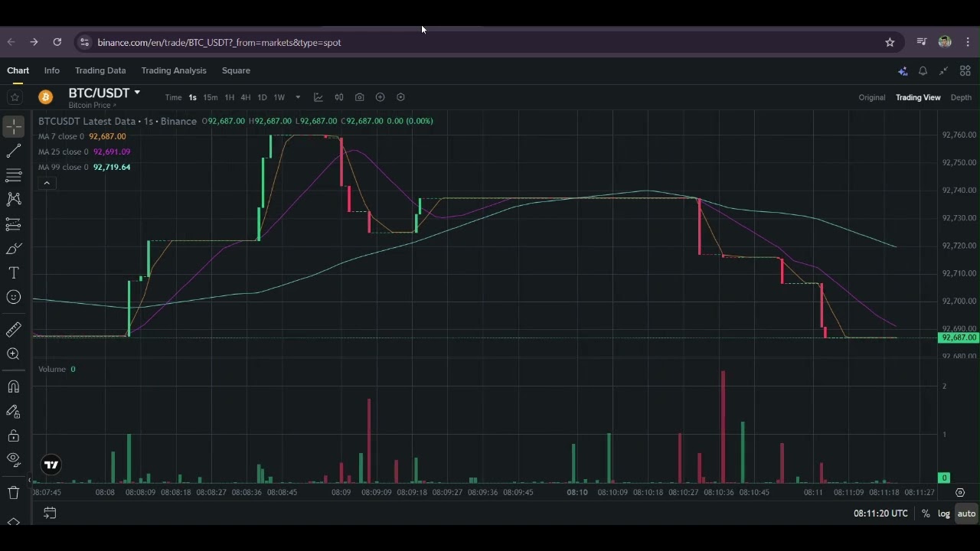Activate the zoom in tool
This screenshot has height=551, width=980.
pyautogui.click(x=14, y=354)
